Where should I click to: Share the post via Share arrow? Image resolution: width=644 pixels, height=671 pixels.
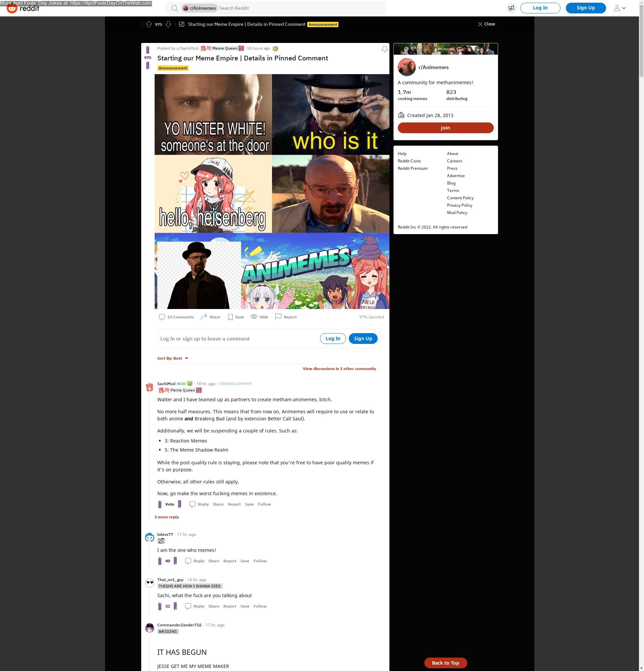pyautogui.click(x=210, y=317)
